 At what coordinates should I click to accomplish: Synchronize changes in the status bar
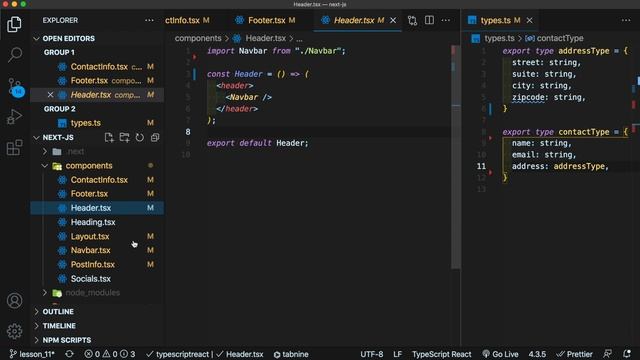pos(69,354)
